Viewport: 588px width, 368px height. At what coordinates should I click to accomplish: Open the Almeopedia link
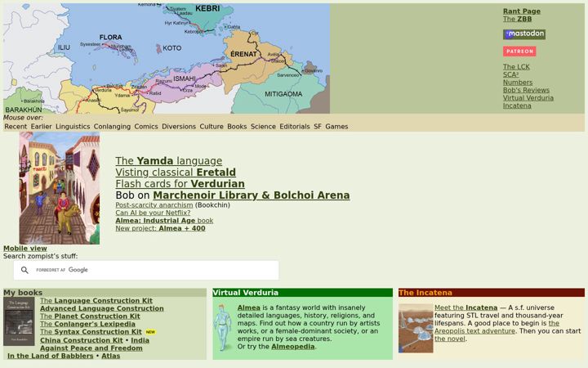(293, 347)
